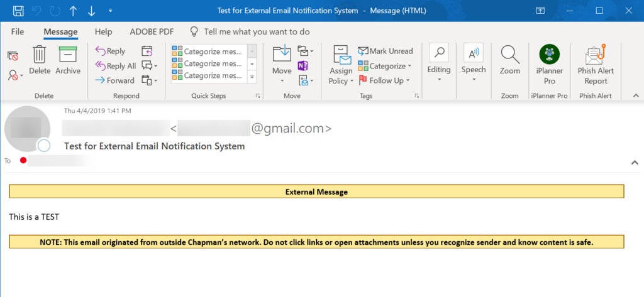Open the Follow Up flag dropdown

click(x=384, y=80)
